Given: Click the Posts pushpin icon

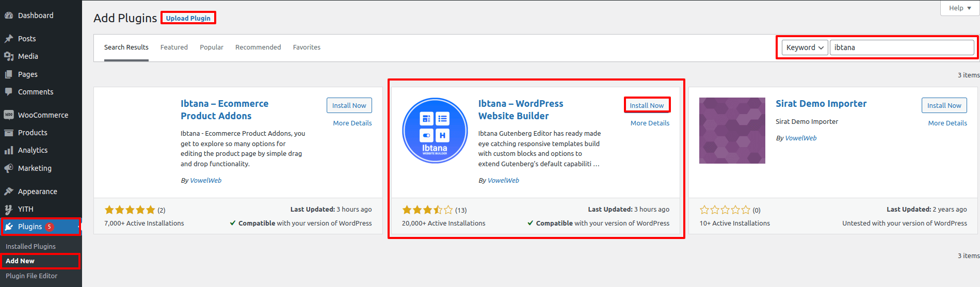Looking at the screenshot, I should pyautogui.click(x=9, y=39).
